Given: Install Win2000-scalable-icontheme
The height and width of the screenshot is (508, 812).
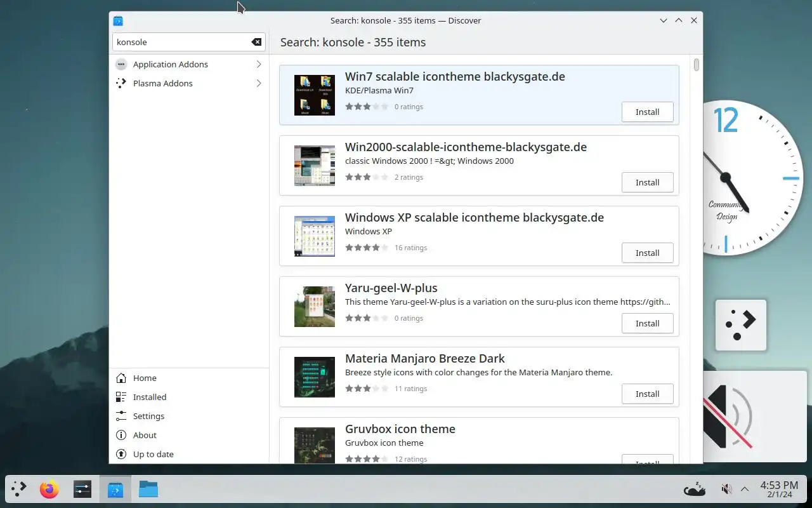Looking at the screenshot, I should pos(647,182).
